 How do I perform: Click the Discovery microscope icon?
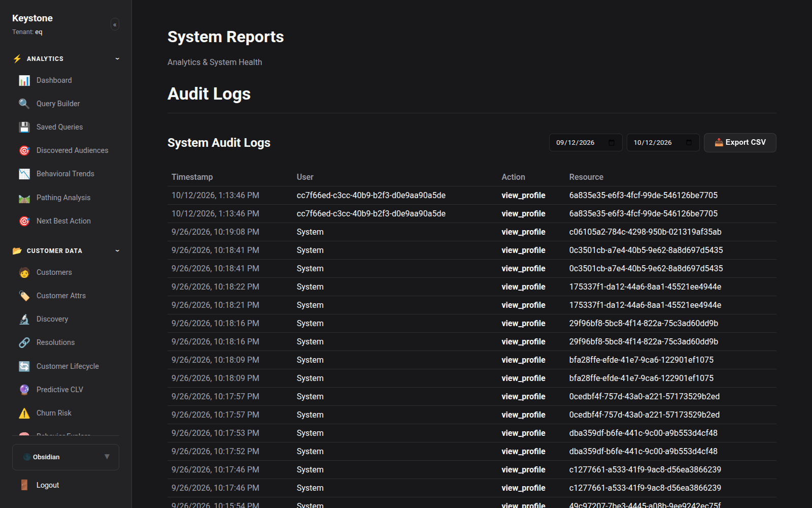pos(24,319)
